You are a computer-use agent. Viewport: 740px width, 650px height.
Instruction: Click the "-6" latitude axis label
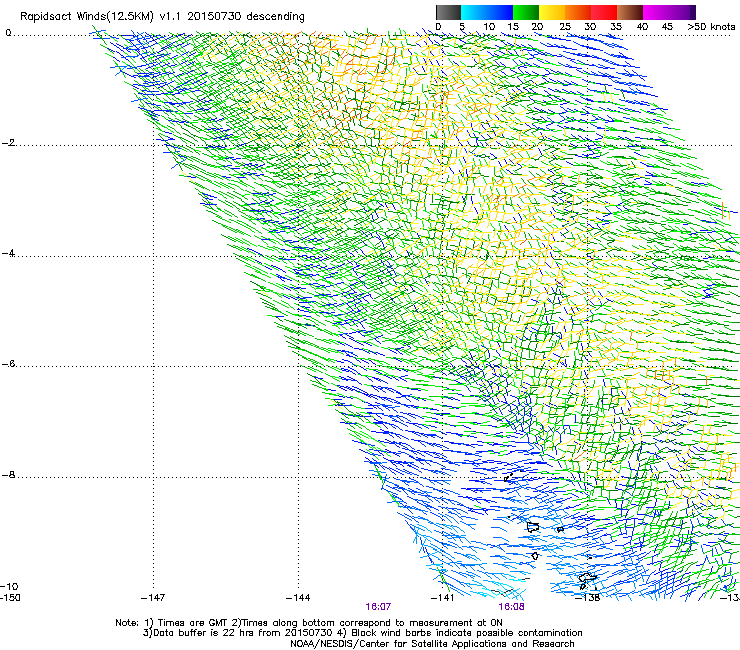(x=8, y=364)
